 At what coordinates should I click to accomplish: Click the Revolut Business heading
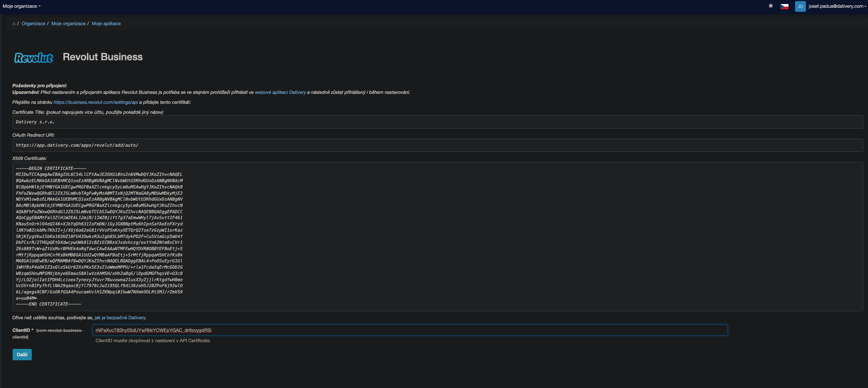(x=103, y=57)
